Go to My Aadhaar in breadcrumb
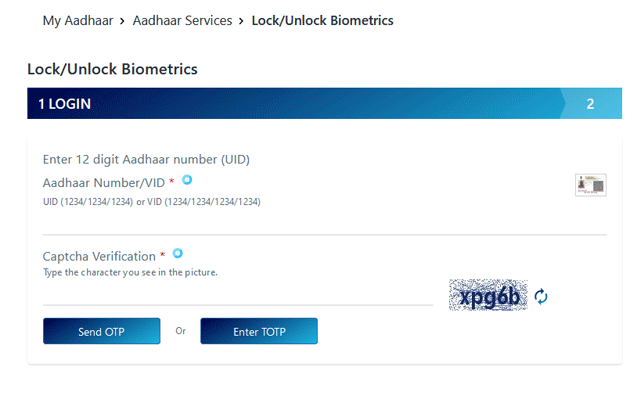630x403 pixels. 76,21
